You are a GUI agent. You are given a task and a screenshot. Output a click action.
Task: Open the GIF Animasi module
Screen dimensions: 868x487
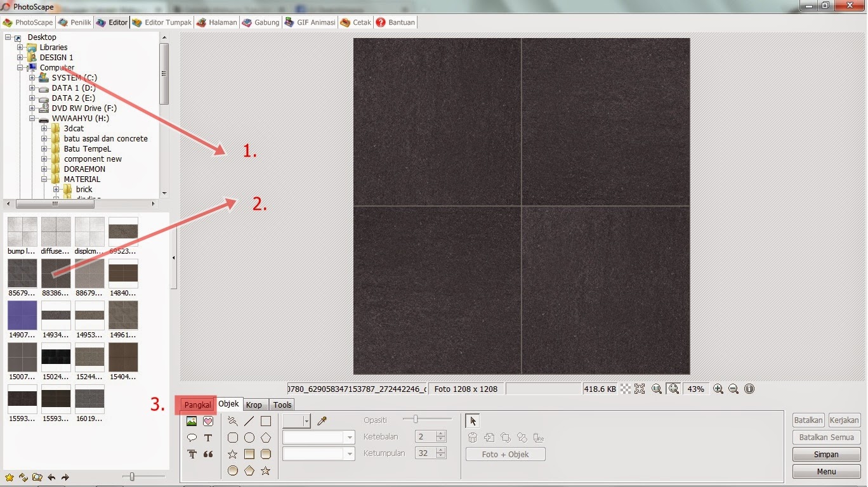coord(310,22)
